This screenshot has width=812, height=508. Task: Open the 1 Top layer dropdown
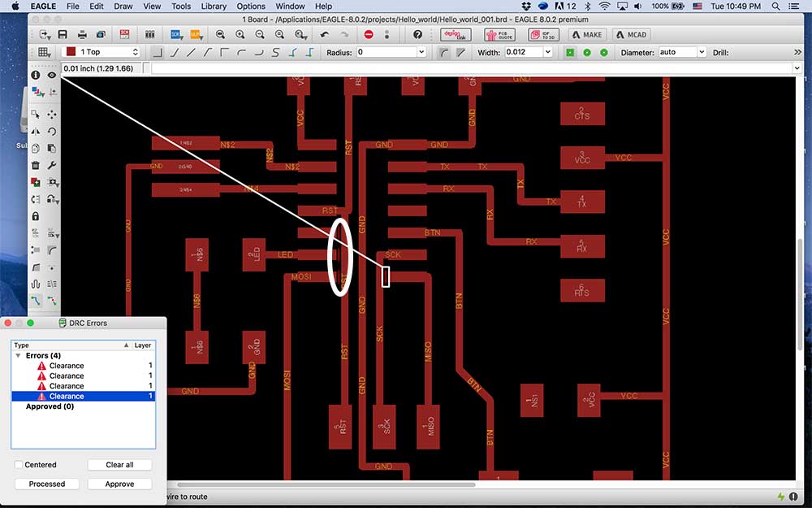101,52
